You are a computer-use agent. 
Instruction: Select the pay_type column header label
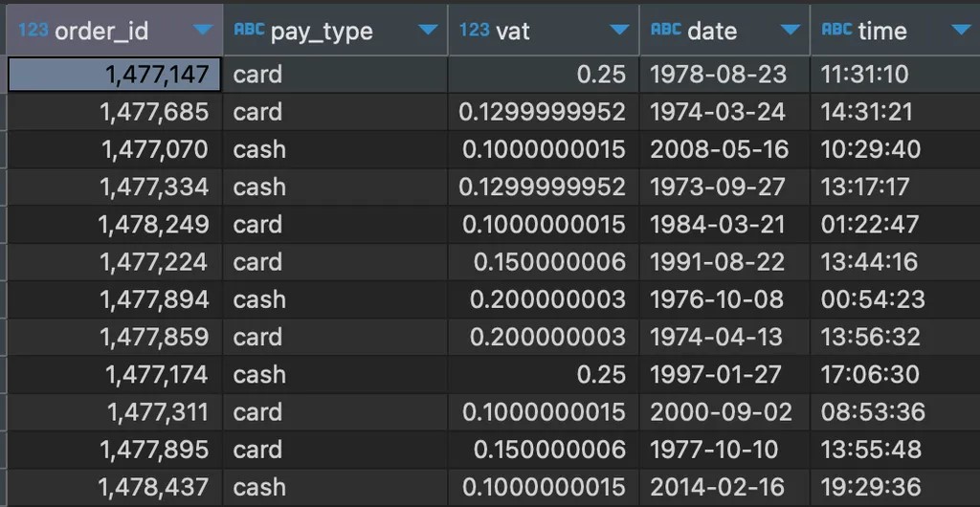tap(322, 32)
